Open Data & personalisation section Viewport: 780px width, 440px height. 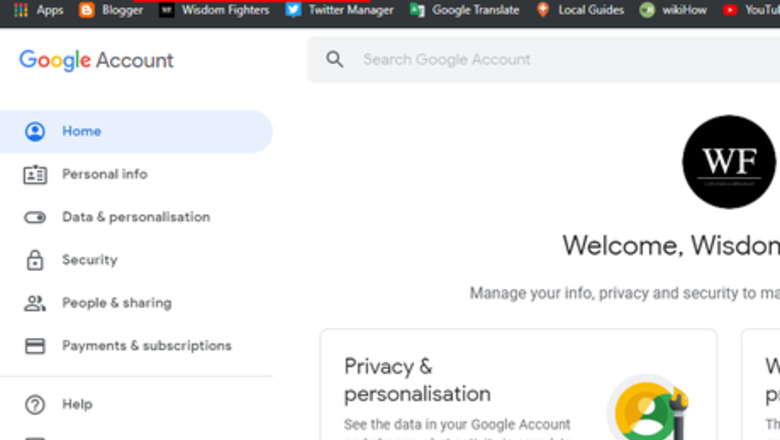136,217
